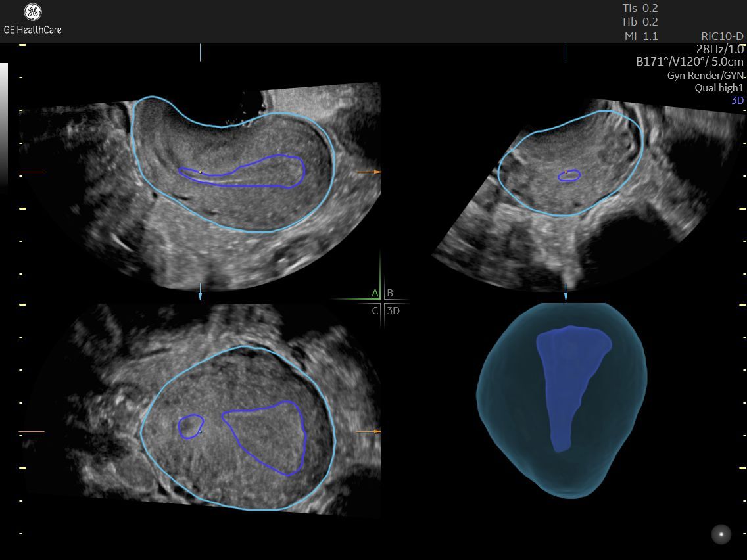Select the orange axis arrow beside plane A

click(x=374, y=172)
